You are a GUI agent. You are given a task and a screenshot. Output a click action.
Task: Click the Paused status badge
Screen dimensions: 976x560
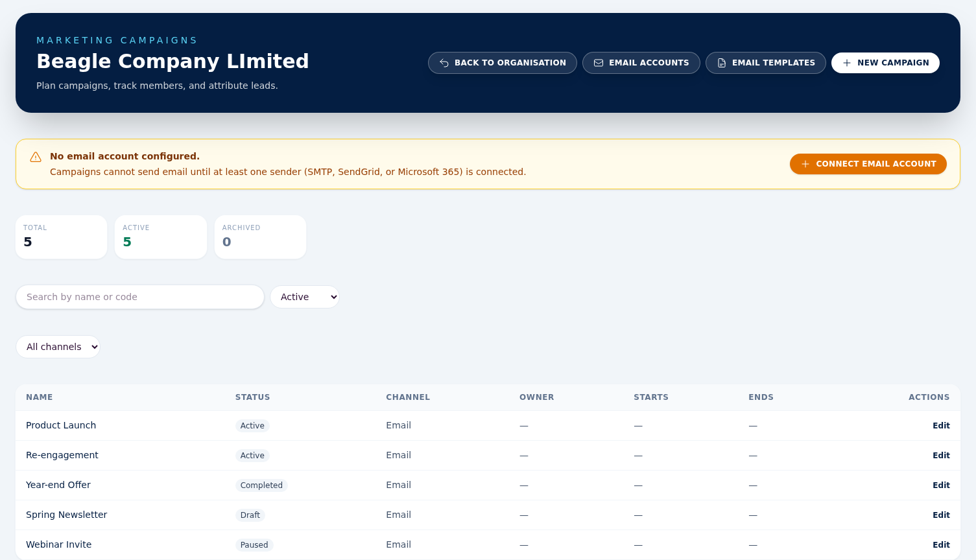(x=254, y=545)
